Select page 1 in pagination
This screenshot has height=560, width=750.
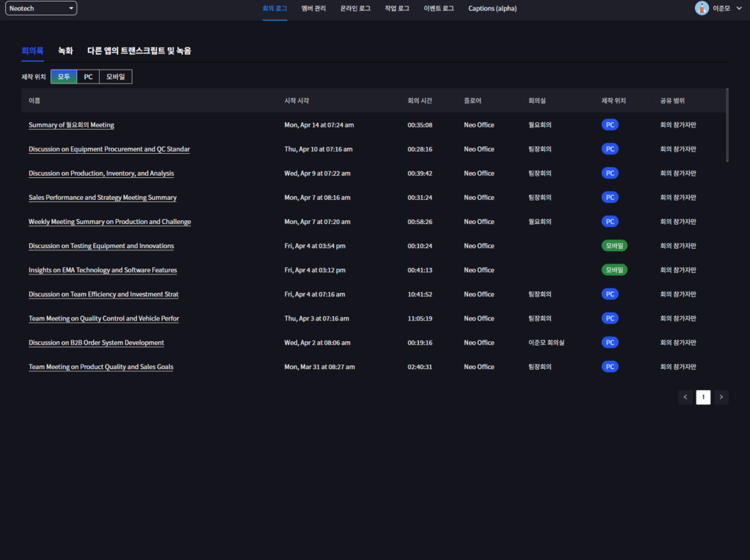coord(703,397)
